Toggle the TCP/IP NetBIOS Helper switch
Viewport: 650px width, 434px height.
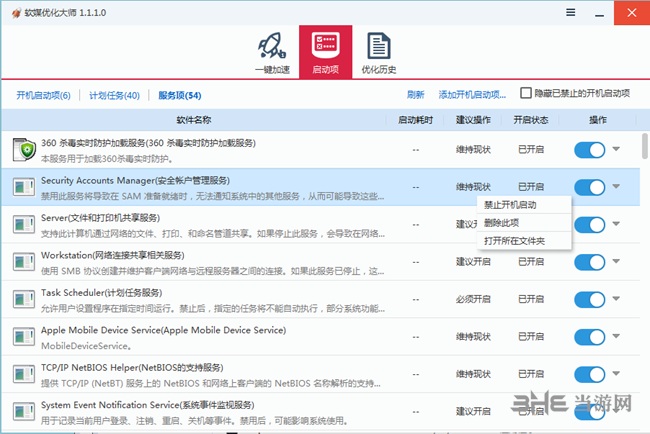pos(589,374)
